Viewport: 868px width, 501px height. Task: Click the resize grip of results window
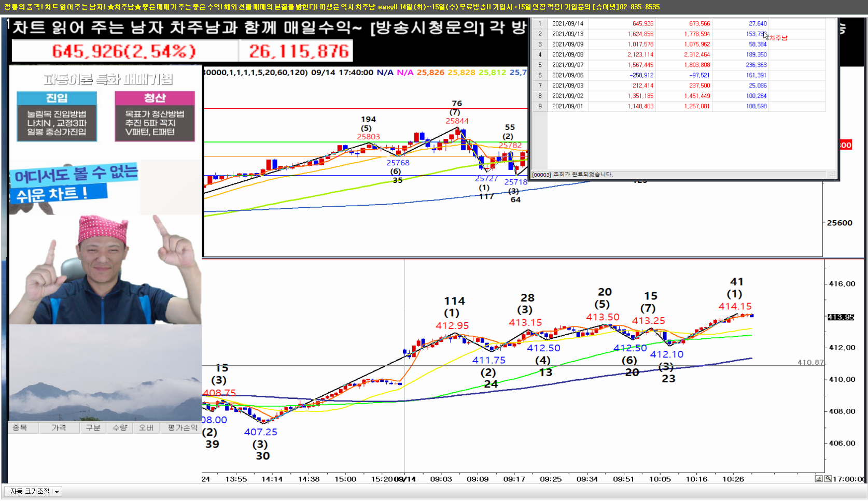[833, 175]
